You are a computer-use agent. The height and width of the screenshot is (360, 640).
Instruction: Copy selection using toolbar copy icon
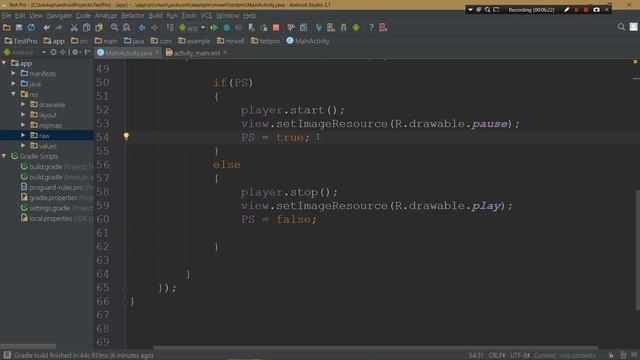pos(86,27)
